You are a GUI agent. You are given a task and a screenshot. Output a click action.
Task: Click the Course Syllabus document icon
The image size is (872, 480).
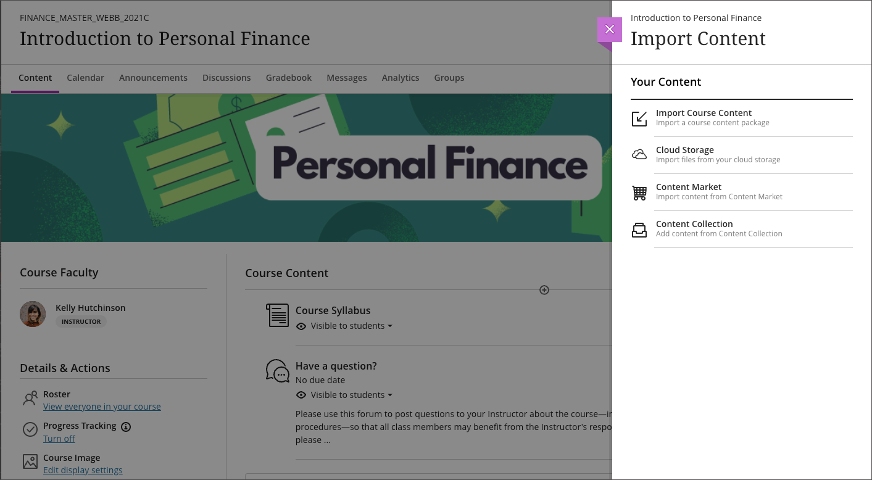point(277,316)
